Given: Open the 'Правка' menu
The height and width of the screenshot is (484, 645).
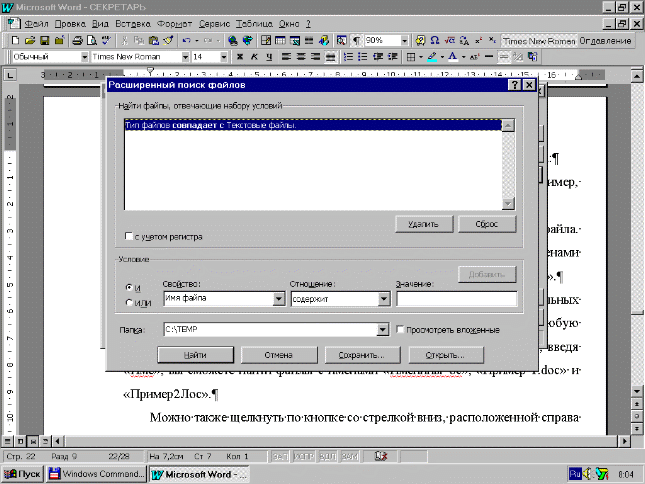Looking at the screenshot, I should (70, 24).
